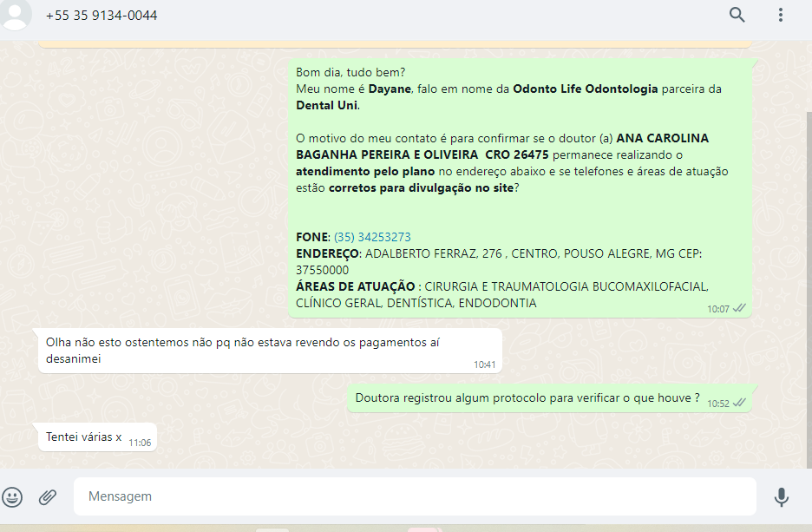Click the bold "Odonto Life Odontologia" text
This screenshot has width=812, height=532.
pos(586,89)
